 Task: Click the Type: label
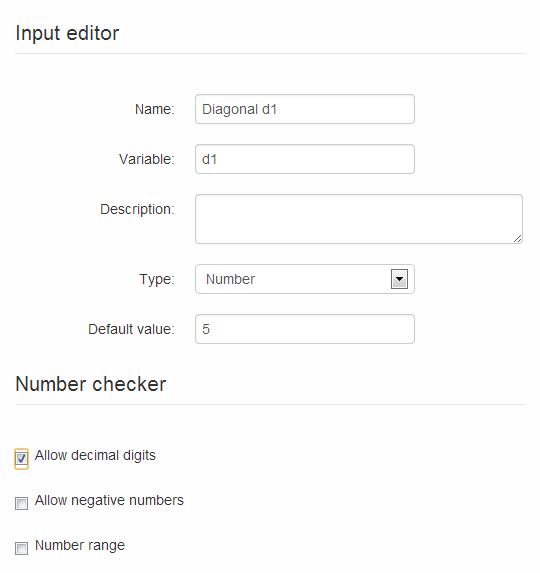point(157,279)
